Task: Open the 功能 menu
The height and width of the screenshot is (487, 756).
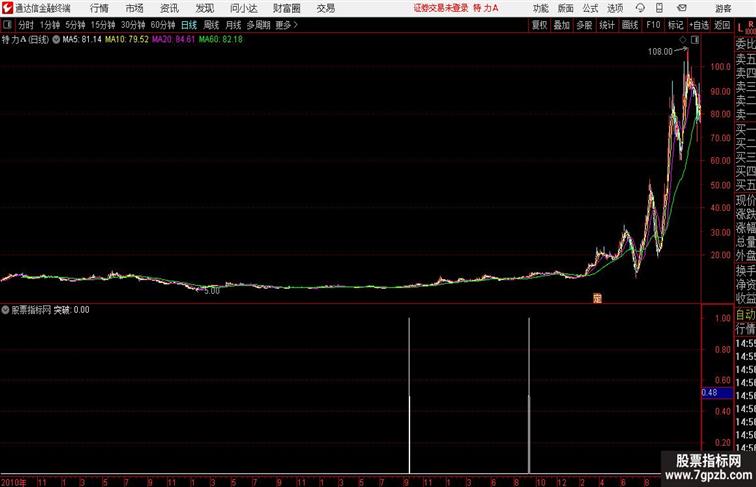Action: 541,8
